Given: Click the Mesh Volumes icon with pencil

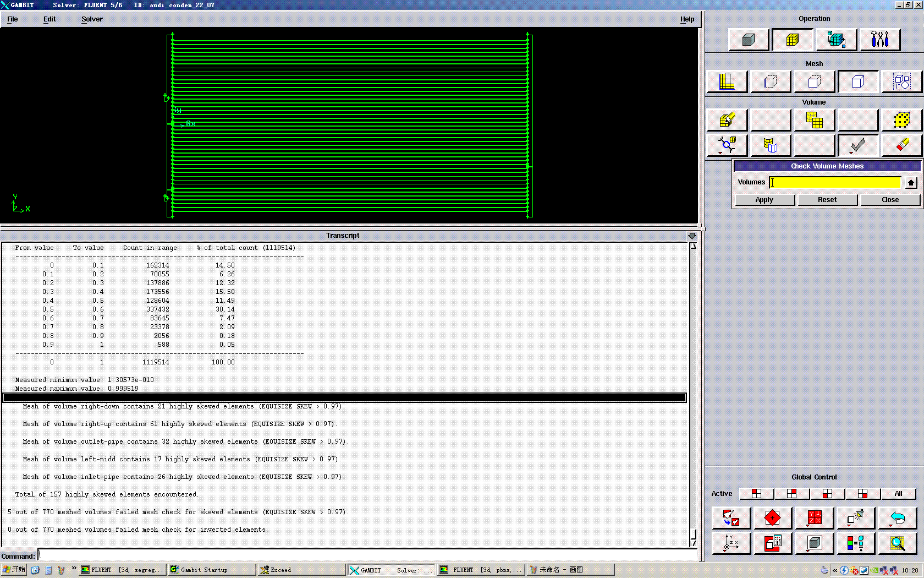Looking at the screenshot, I should [727, 120].
